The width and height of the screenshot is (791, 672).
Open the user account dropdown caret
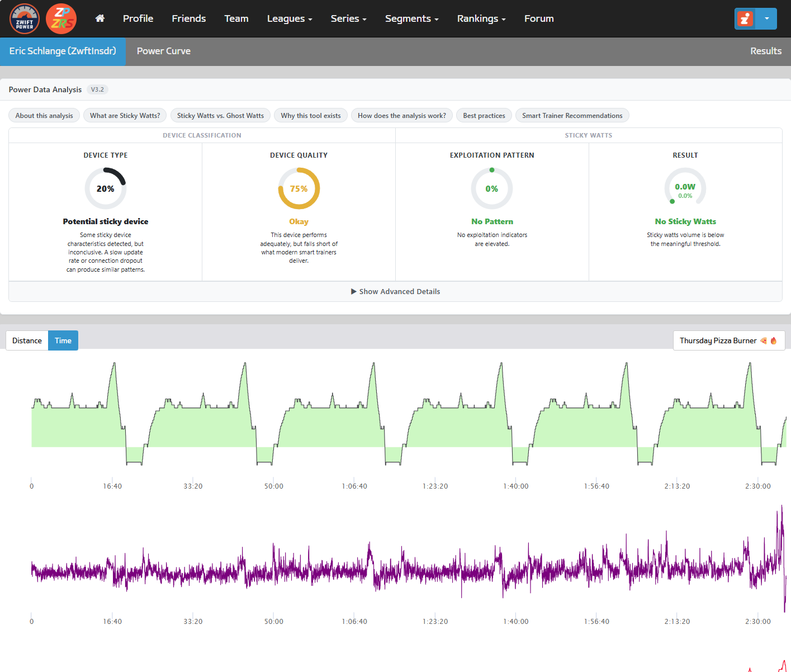click(x=767, y=18)
